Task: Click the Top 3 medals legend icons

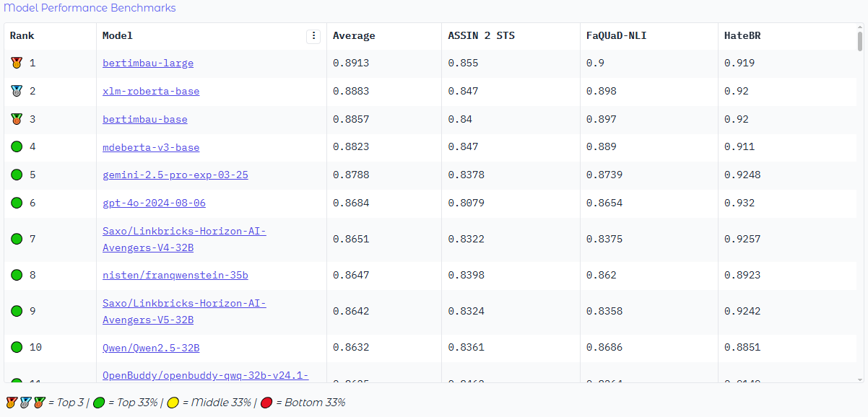Action: [x=25, y=403]
